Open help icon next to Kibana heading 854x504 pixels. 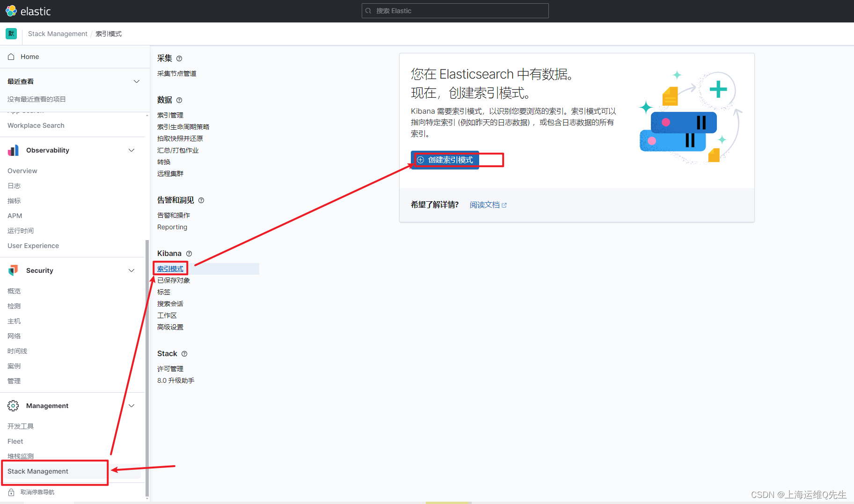189,254
